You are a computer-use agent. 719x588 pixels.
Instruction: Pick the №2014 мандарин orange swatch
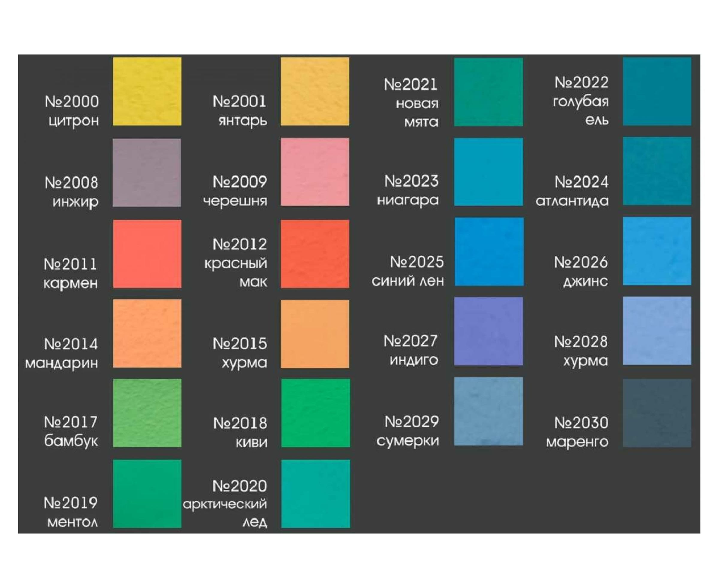point(147,334)
